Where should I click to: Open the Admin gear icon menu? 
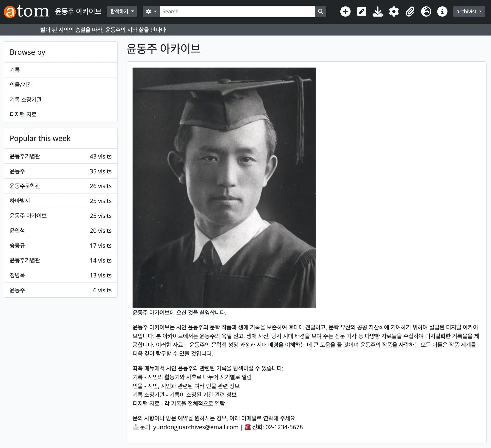pyautogui.click(x=394, y=12)
